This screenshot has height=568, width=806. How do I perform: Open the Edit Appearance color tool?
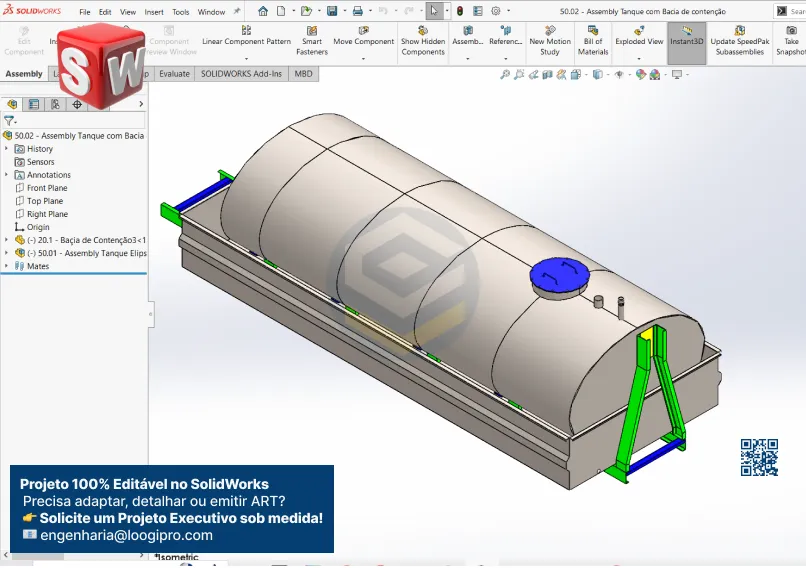640,74
